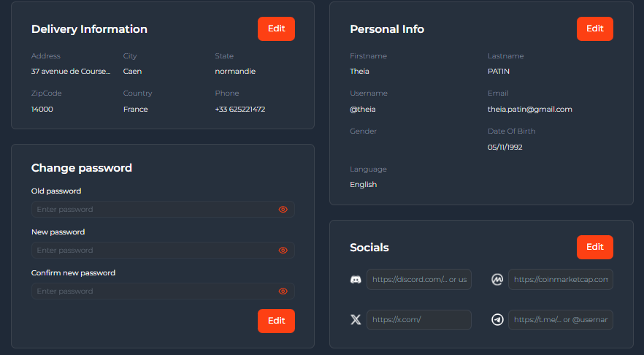Focus the CoinMarketCap link field
The width and height of the screenshot is (644, 355).
click(x=560, y=280)
